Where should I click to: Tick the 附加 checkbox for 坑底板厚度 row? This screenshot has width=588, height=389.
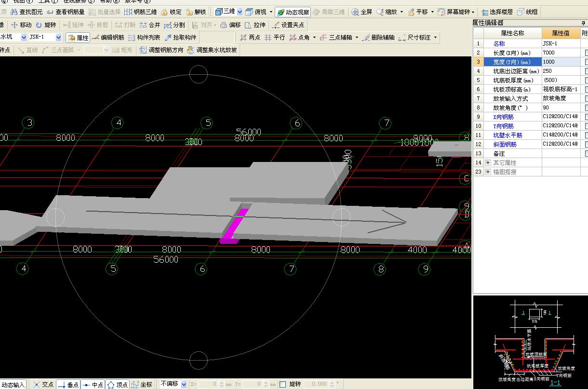(x=586, y=80)
